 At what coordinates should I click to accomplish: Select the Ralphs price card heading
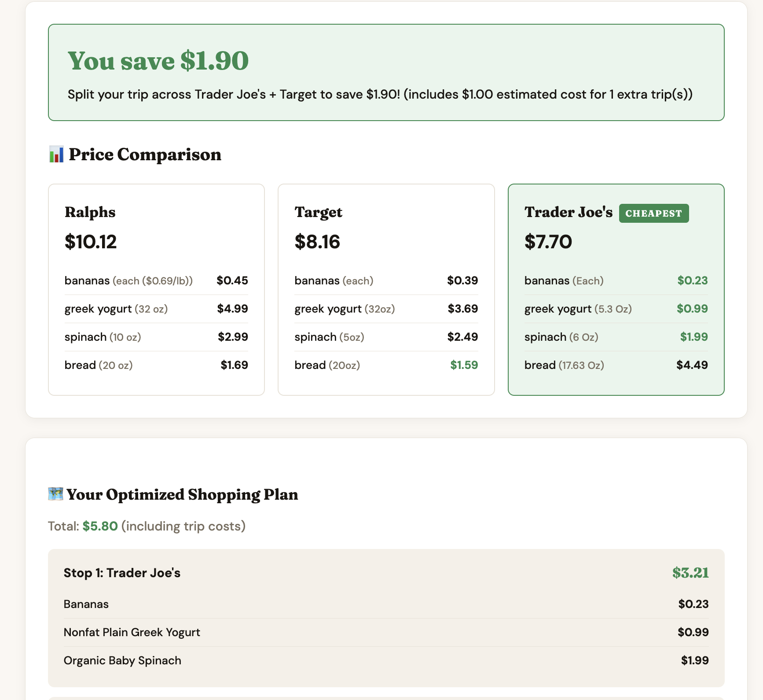click(x=90, y=212)
